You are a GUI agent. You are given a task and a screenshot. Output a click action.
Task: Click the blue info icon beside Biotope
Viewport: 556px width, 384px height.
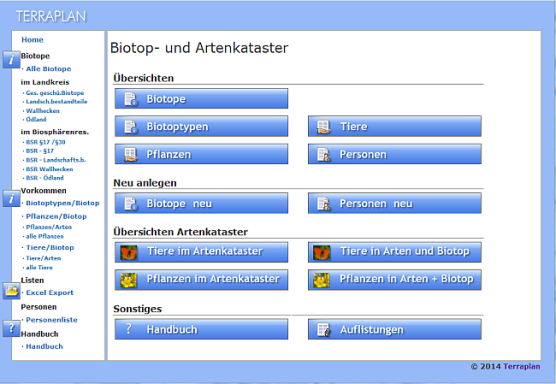pos(12,59)
